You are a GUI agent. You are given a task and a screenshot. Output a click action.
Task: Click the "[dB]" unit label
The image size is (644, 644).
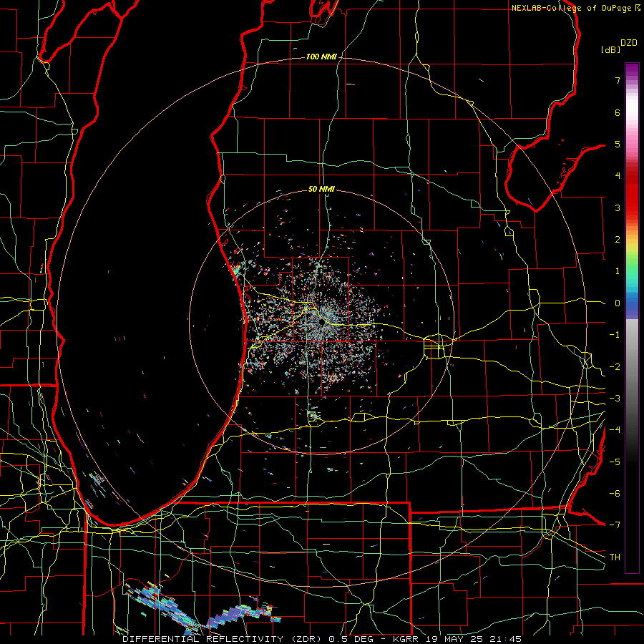(610, 49)
